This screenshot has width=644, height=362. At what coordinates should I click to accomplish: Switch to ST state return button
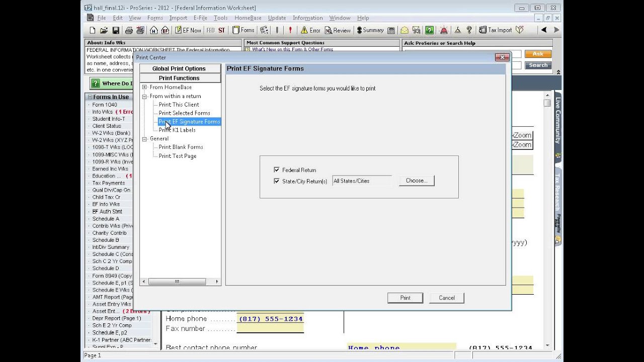(222, 30)
